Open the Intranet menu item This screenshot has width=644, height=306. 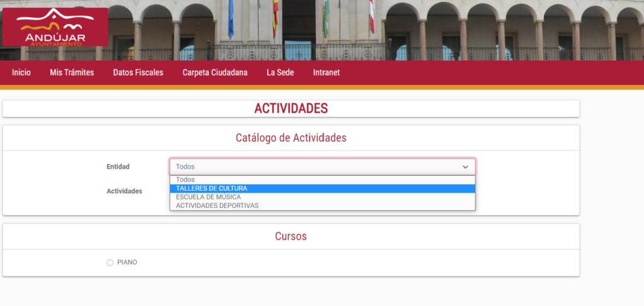click(326, 72)
